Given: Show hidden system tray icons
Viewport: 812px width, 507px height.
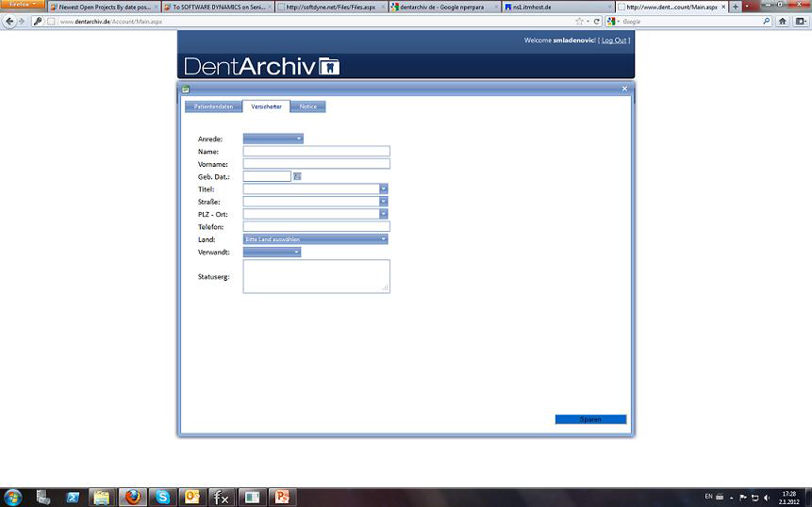Looking at the screenshot, I should pos(731,498).
